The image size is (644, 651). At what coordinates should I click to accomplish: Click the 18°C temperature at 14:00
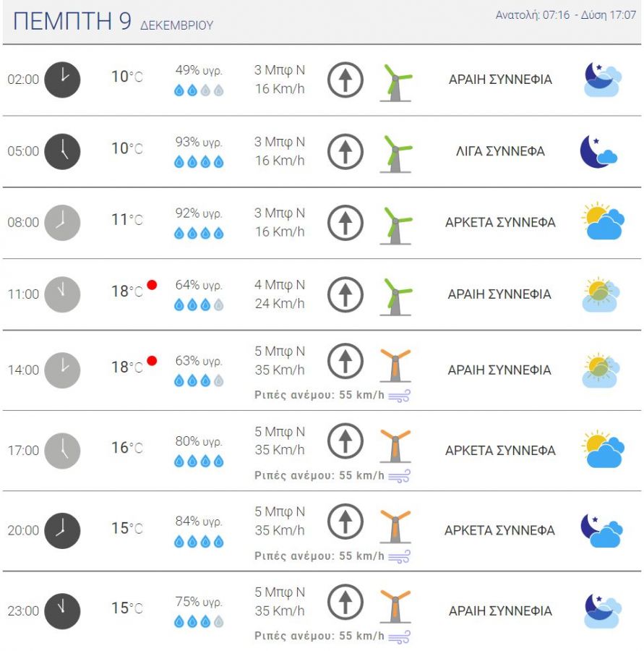click(126, 367)
